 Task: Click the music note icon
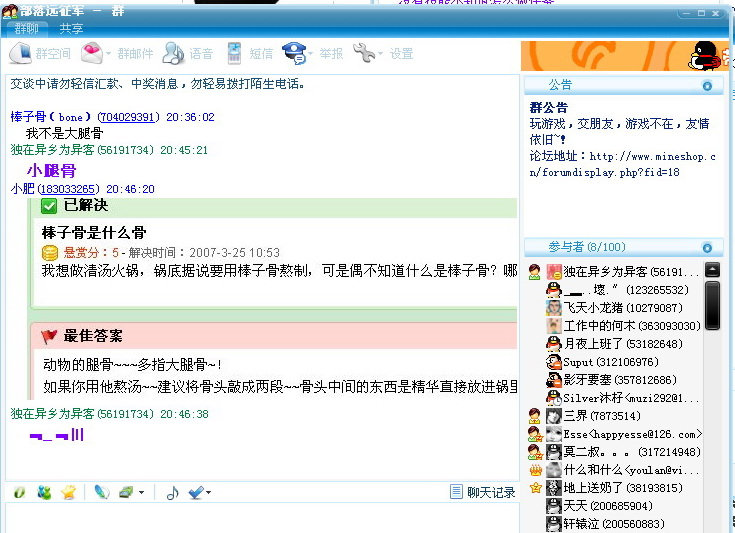tap(173, 493)
